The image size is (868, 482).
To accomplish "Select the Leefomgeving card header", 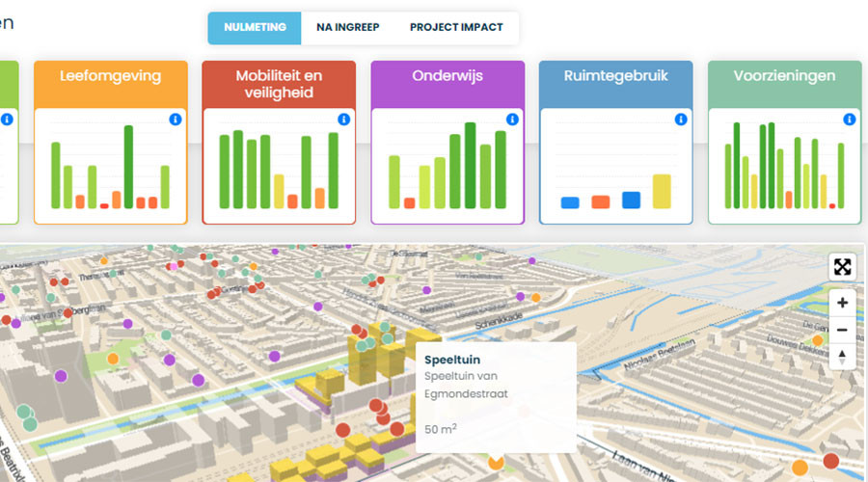I will point(111,84).
